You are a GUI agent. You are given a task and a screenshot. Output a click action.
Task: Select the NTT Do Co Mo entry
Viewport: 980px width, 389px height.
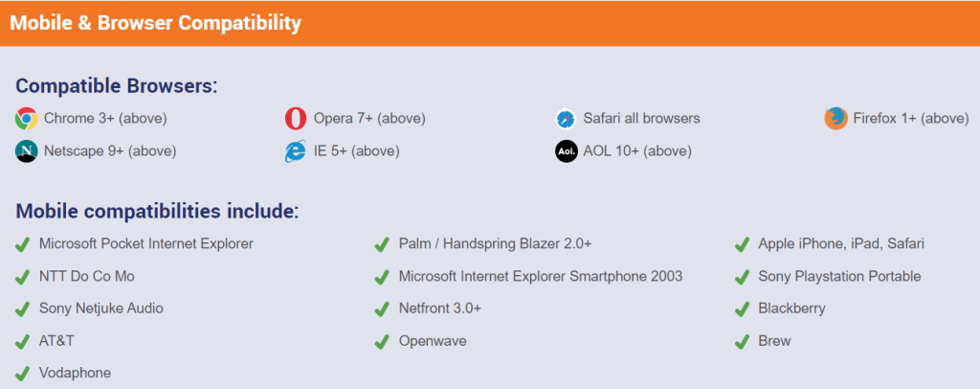[87, 277]
